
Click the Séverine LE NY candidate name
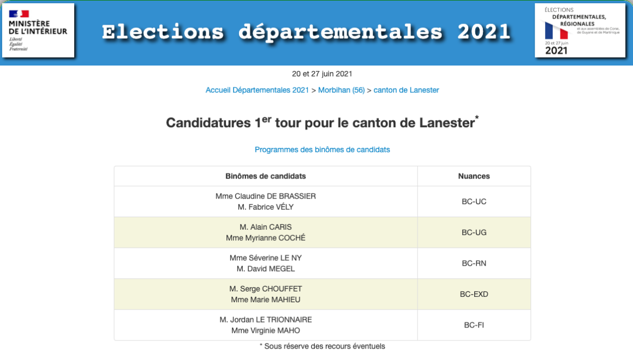pyautogui.click(x=265, y=258)
